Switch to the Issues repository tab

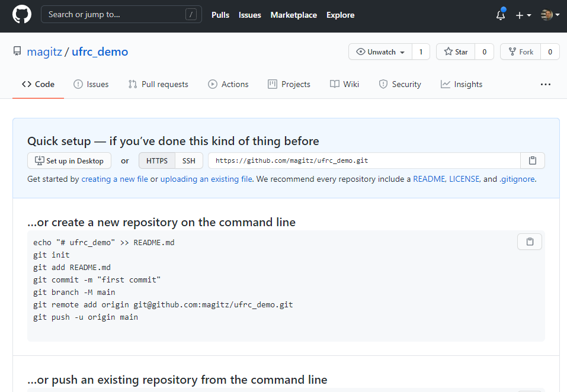point(91,84)
